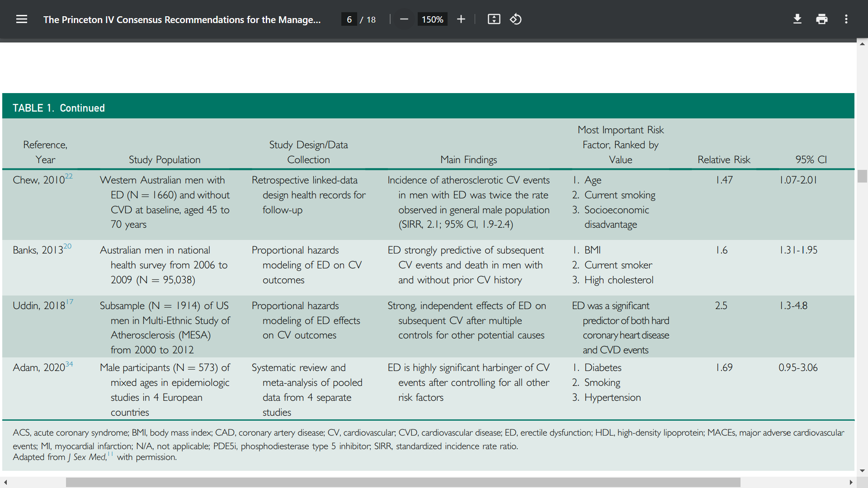Click the '95% CI' column header

[x=811, y=160]
